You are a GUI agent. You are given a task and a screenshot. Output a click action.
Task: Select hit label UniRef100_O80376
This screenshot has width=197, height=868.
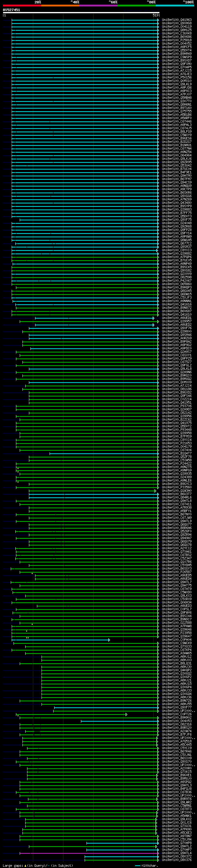(176, 860)
